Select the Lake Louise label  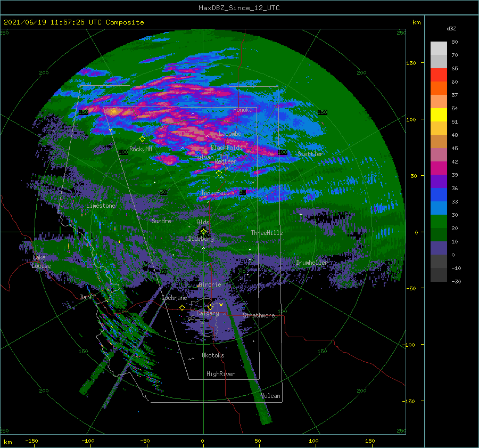(x=41, y=262)
